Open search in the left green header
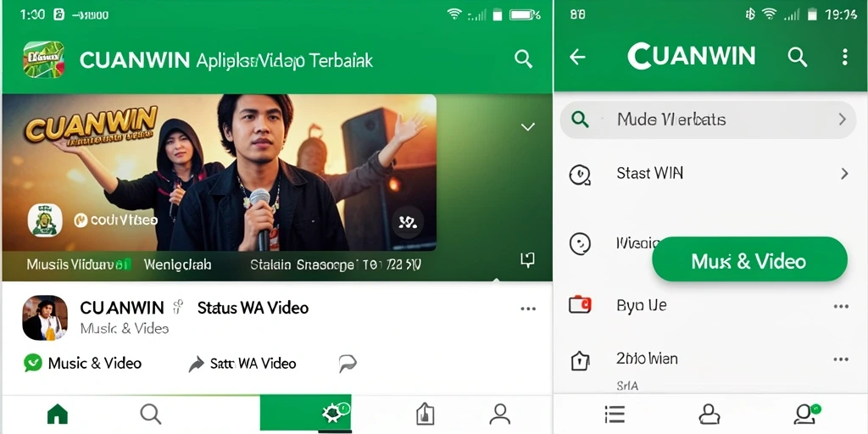 coord(523,58)
